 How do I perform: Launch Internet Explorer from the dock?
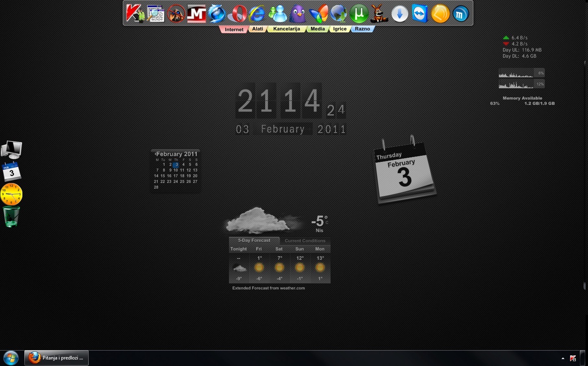[257, 13]
